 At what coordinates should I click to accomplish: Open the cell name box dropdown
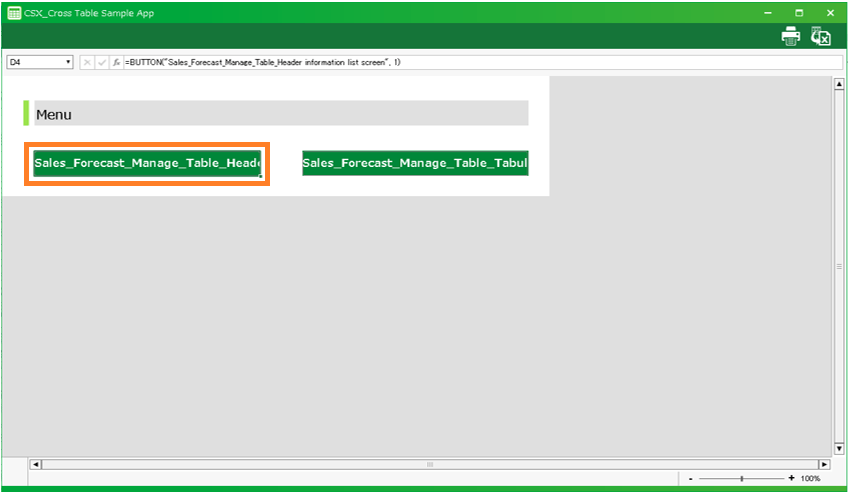coord(68,62)
